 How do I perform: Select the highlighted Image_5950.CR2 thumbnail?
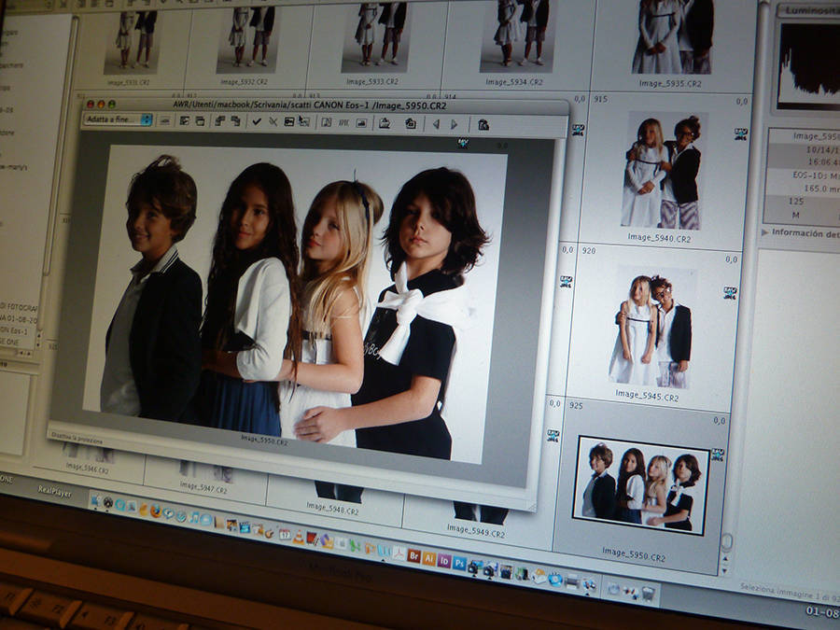(641, 485)
